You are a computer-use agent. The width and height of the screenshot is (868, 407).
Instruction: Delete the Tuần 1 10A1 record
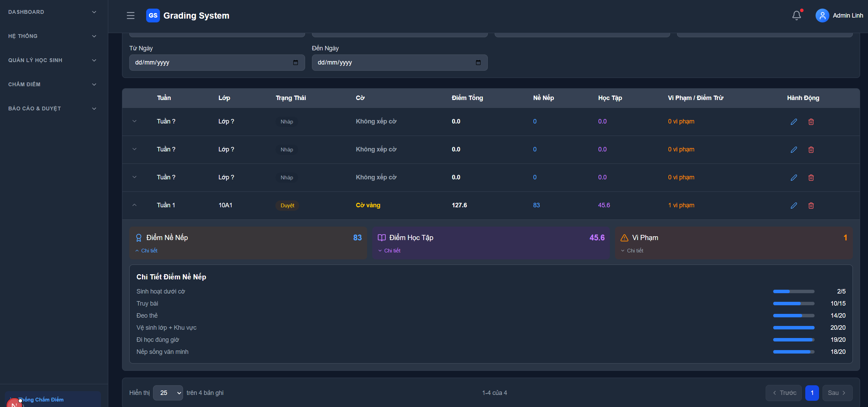[x=811, y=206]
